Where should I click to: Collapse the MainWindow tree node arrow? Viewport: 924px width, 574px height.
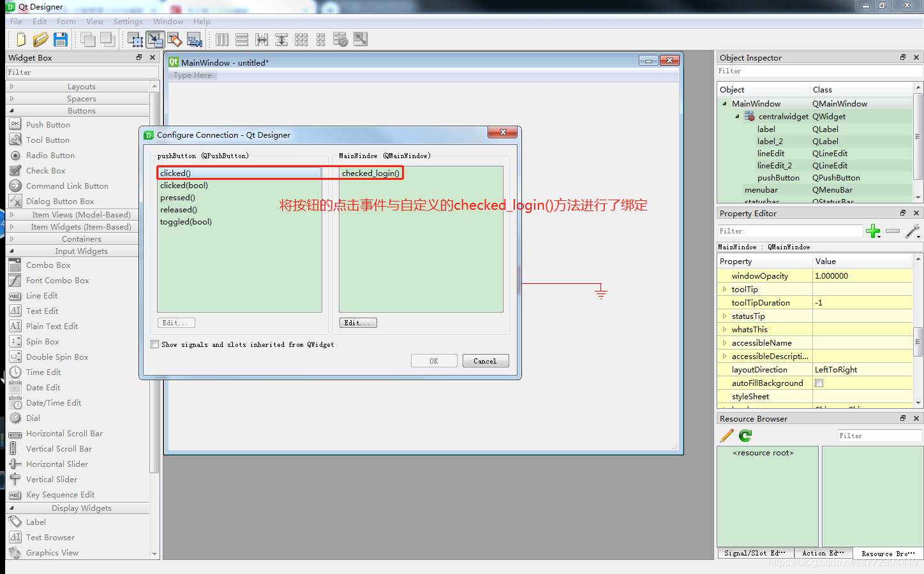click(x=724, y=103)
